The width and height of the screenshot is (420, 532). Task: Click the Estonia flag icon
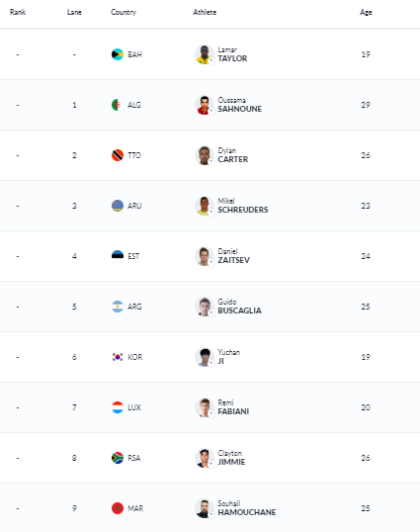118,256
